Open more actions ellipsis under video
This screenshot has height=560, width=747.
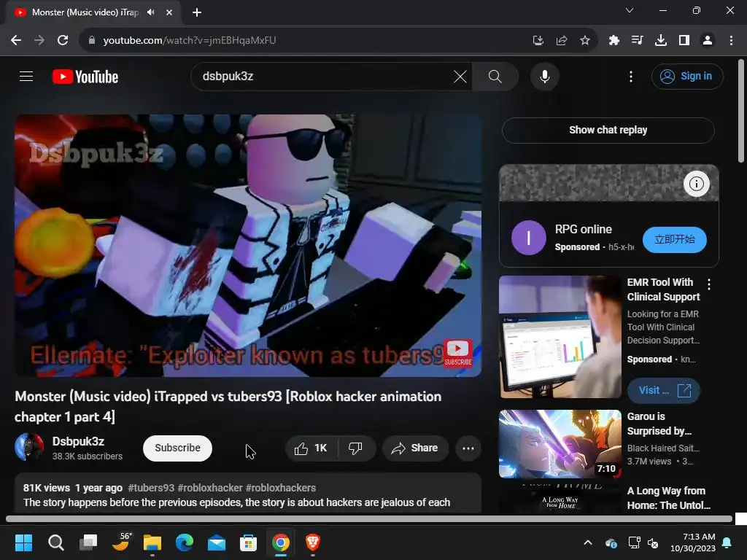pos(468,448)
